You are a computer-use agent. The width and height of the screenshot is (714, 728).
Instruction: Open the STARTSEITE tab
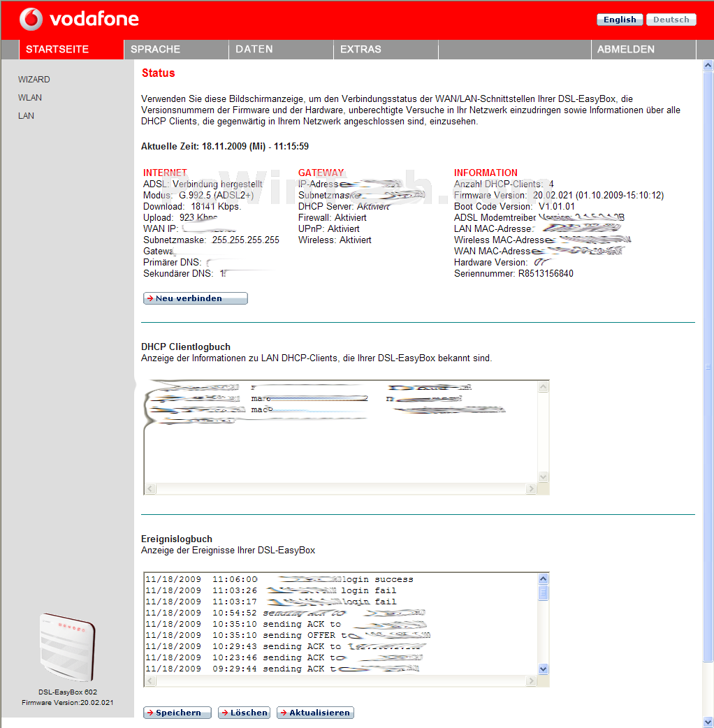[71, 49]
